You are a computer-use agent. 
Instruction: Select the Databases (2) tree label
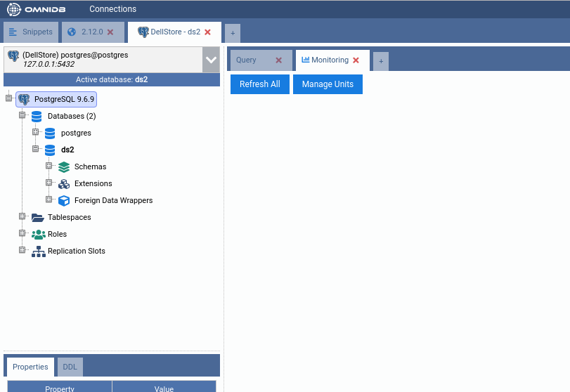click(72, 116)
